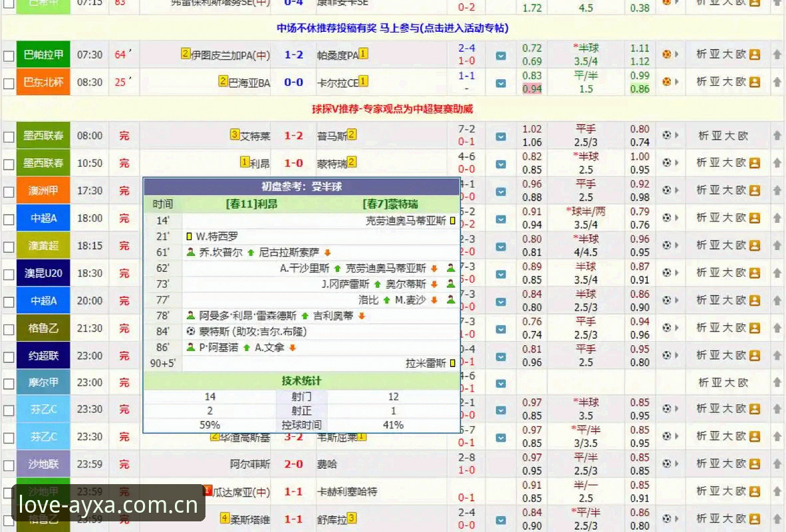Click 析 link in 澳昆U20 row
Viewport: 786px width, 532px height.
coord(702,272)
